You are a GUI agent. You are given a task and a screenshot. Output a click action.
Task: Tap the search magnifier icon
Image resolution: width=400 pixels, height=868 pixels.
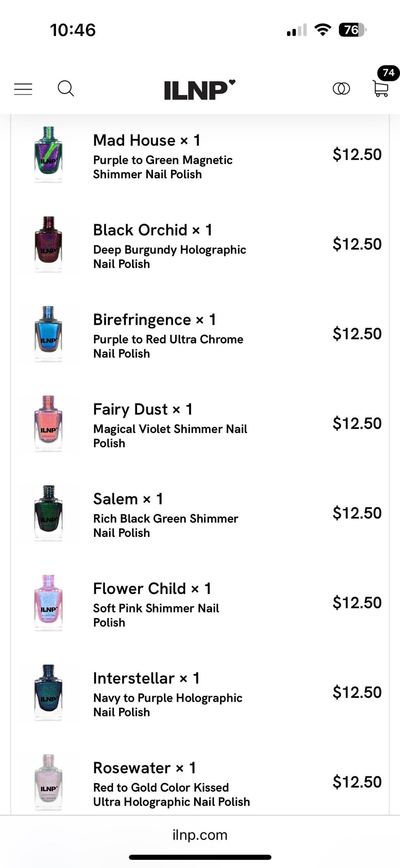pos(66,89)
